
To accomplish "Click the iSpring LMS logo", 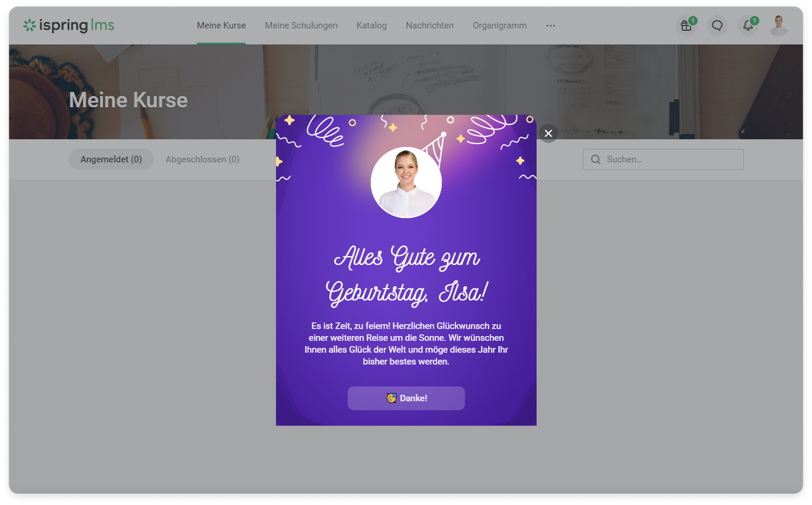I will coord(69,25).
